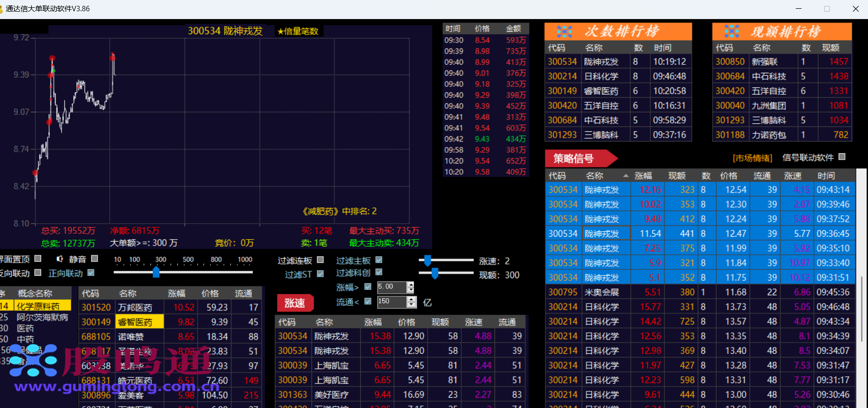The image size is (868, 408).
Task: Toggle the 涨幅> condition checkbox
Action: click(x=368, y=287)
